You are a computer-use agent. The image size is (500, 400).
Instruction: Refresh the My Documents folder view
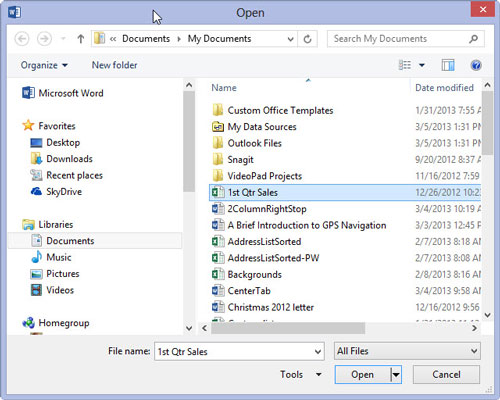(x=307, y=39)
